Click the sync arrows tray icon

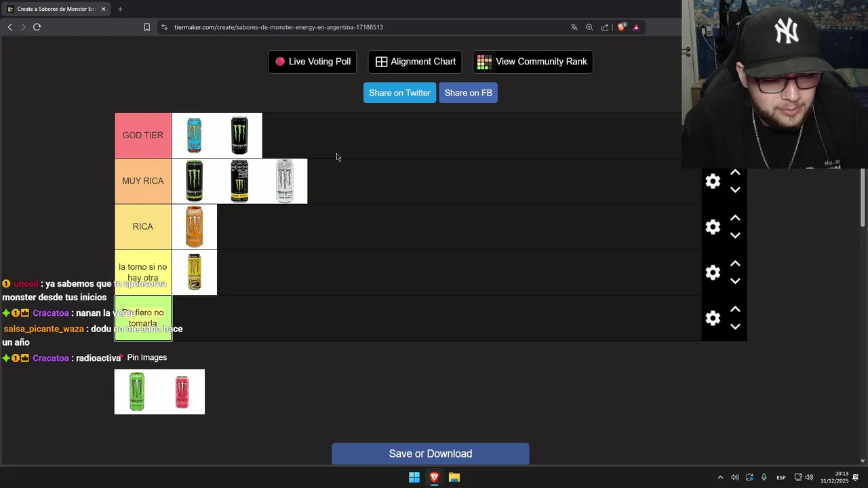pos(749,477)
